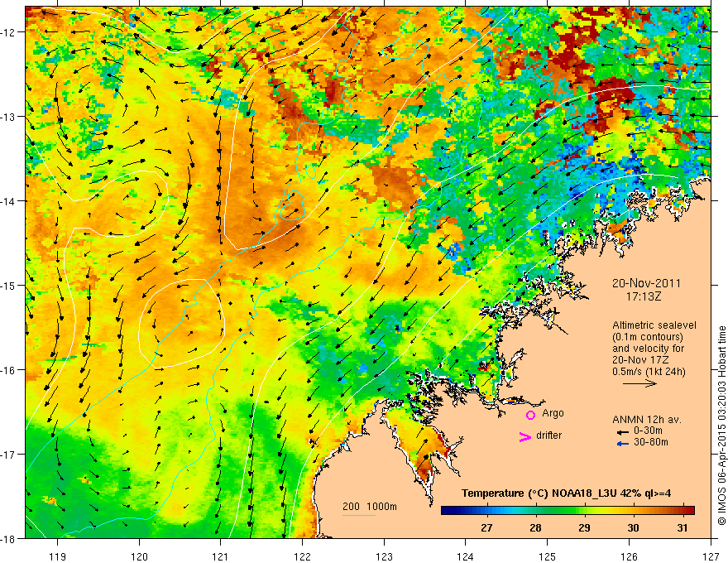Click the "Temperature (°C) NOAA18_L3U" title

tap(539, 493)
